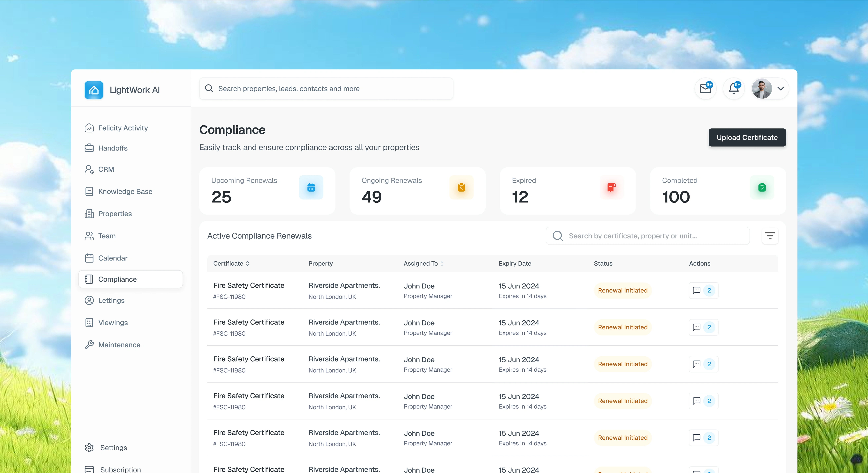868x473 pixels.
Task: Navigate to Maintenance section
Action: tap(119, 345)
